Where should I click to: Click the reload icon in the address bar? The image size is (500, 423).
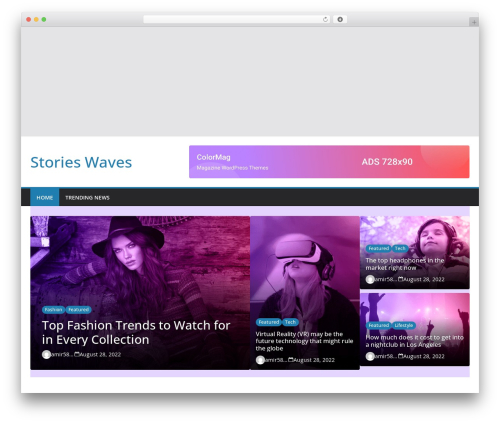tap(325, 20)
